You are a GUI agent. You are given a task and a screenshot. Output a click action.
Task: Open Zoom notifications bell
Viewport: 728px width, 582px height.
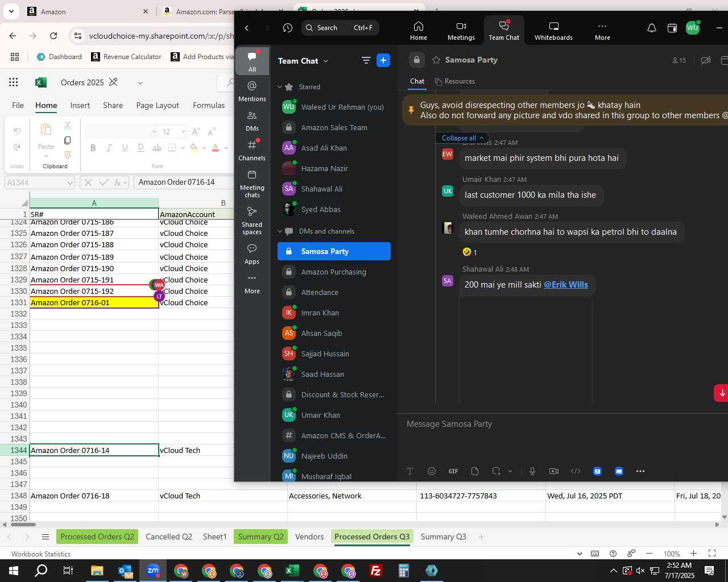point(652,28)
